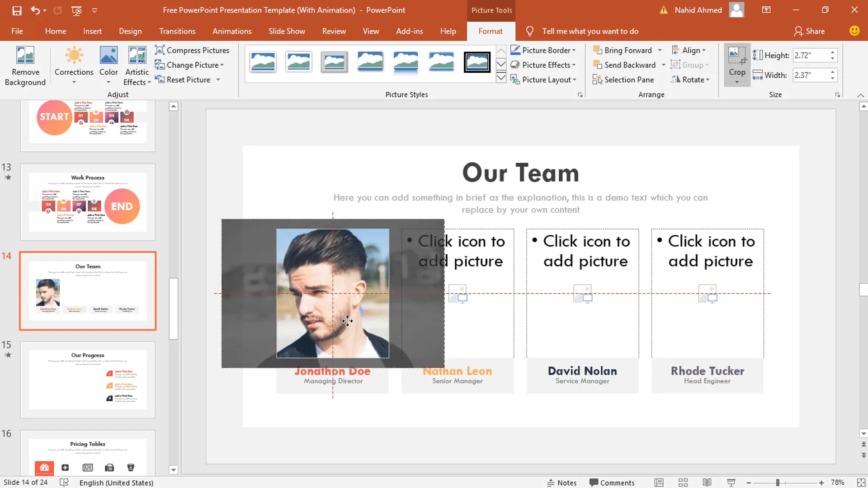Start Slide Show from status bar
The width and height of the screenshot is (868, 488).
pyautogui.click(x=731, y=483)
